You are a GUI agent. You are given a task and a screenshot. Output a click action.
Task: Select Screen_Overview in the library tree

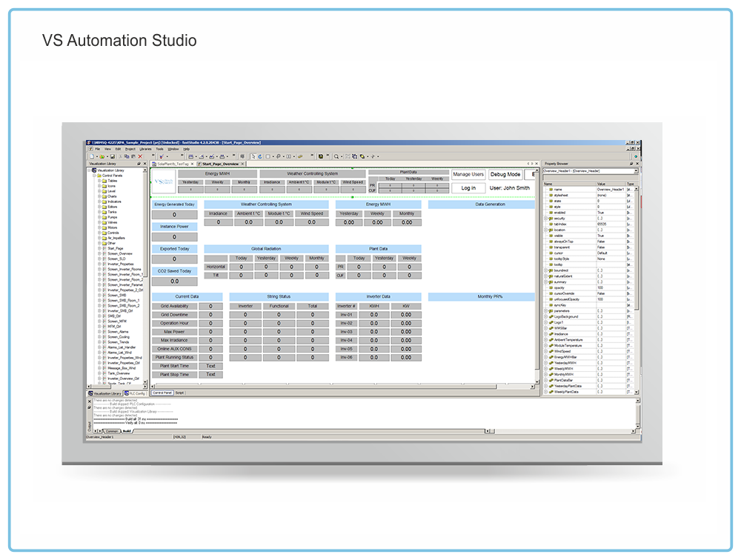click(x=120, y=253)
